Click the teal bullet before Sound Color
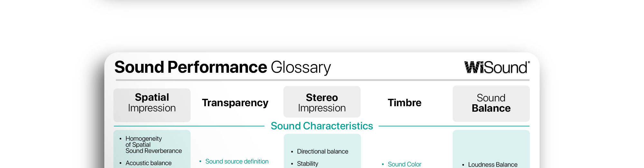Screen dimensions: 644x168 point(383,164)
